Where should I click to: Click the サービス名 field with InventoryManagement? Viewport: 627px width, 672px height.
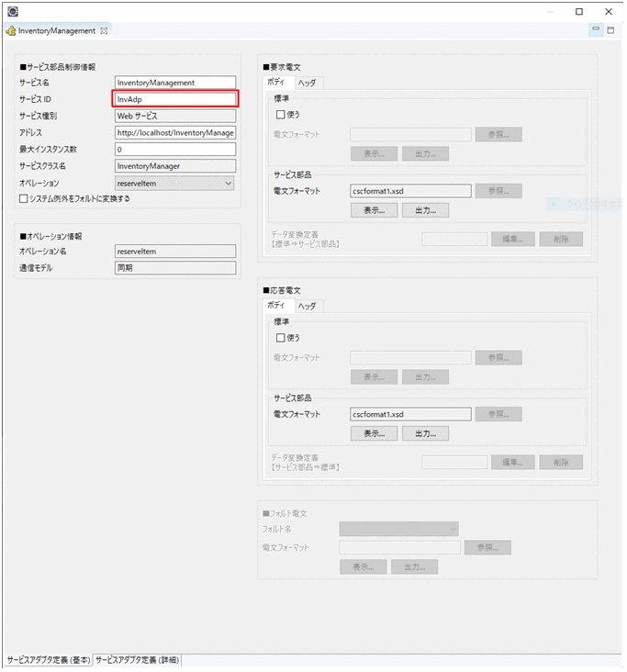tap(175, 83)
